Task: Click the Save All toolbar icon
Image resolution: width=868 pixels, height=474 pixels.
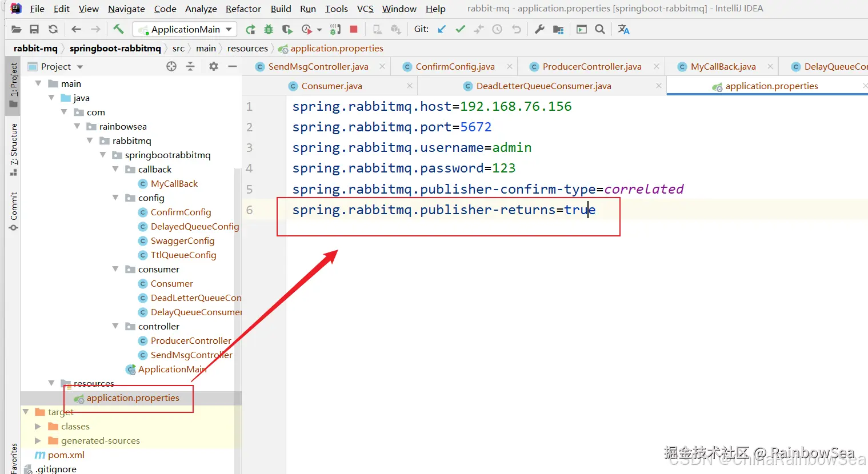Action: click(34, 29)
